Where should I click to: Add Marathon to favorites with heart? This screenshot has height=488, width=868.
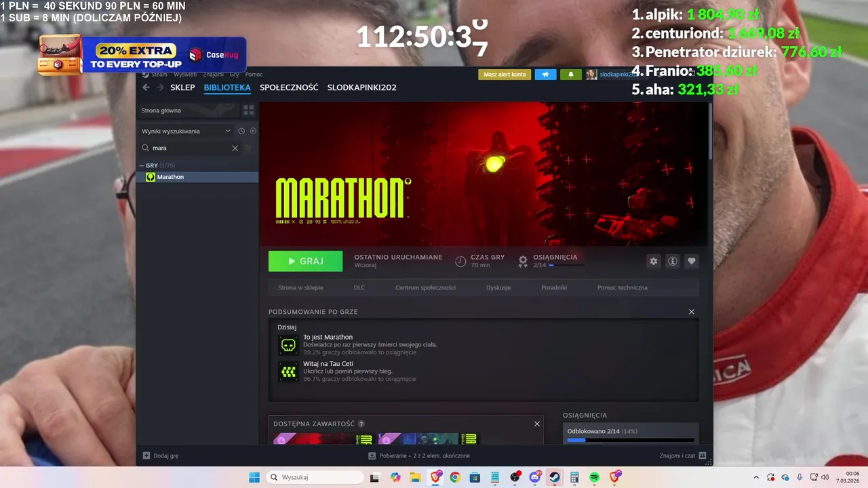[x=691, y=261]
